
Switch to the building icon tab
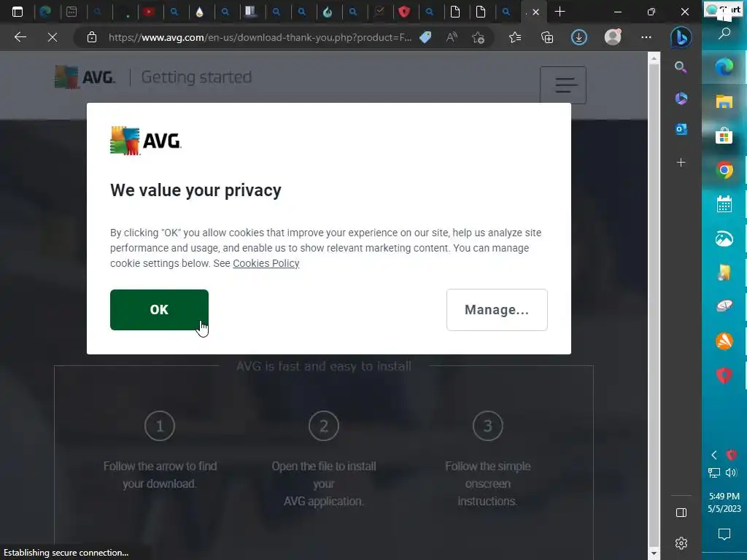pos(251,12)
